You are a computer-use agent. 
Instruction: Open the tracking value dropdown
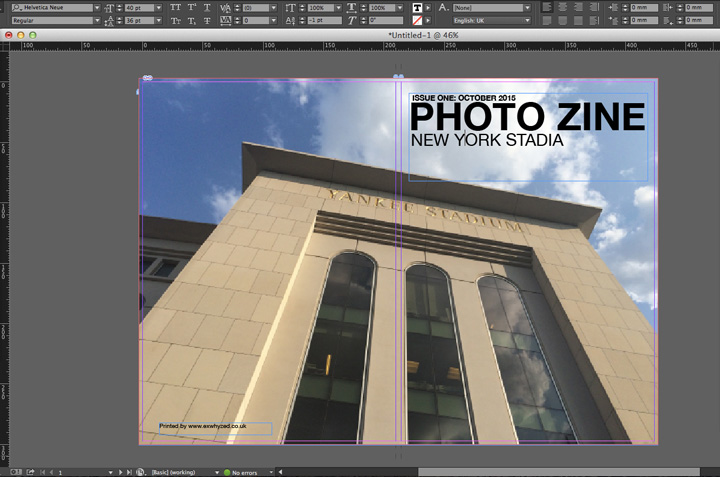point(274,21)
